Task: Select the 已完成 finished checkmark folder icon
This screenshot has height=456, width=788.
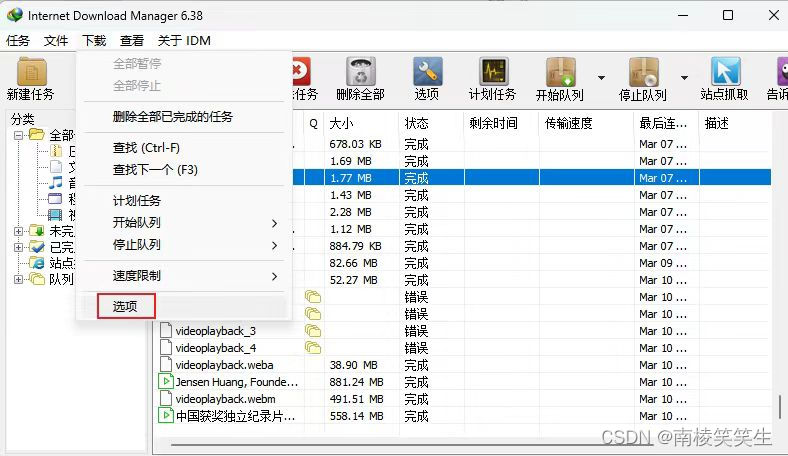Action: [37, 247]
